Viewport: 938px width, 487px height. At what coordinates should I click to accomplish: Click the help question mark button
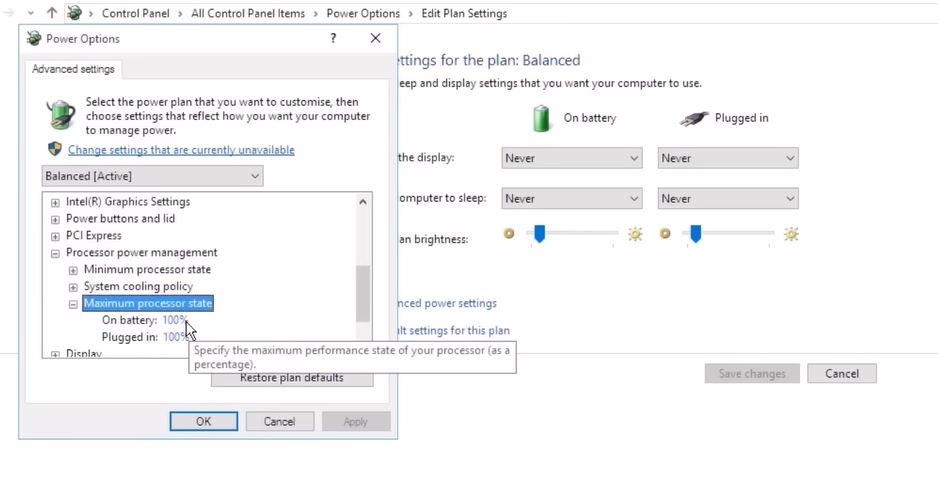click(x=333, y=38)
